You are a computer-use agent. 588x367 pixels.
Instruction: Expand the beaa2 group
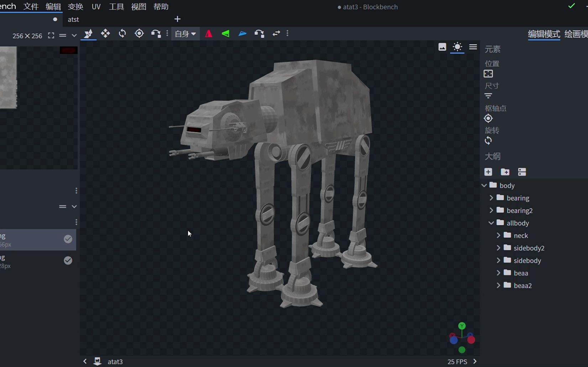[499, 285]
